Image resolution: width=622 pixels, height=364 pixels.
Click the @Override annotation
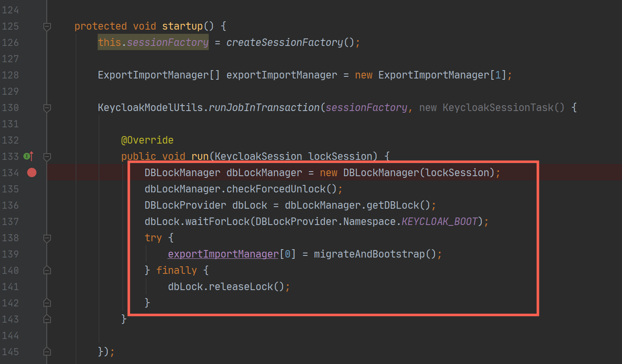click(147, 140)
